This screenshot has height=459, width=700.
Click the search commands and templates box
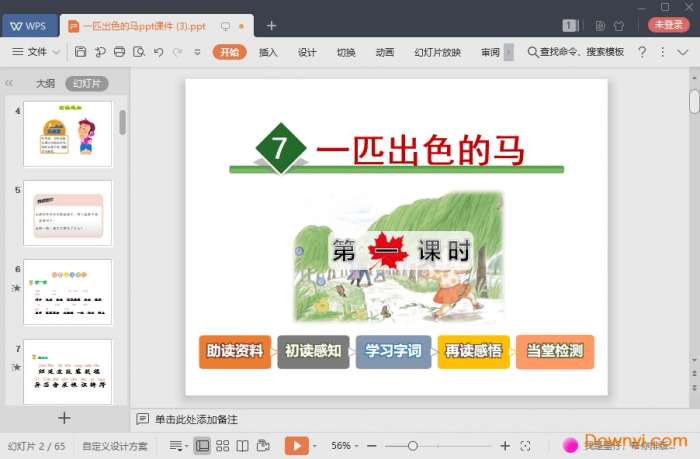pos(576,52)
